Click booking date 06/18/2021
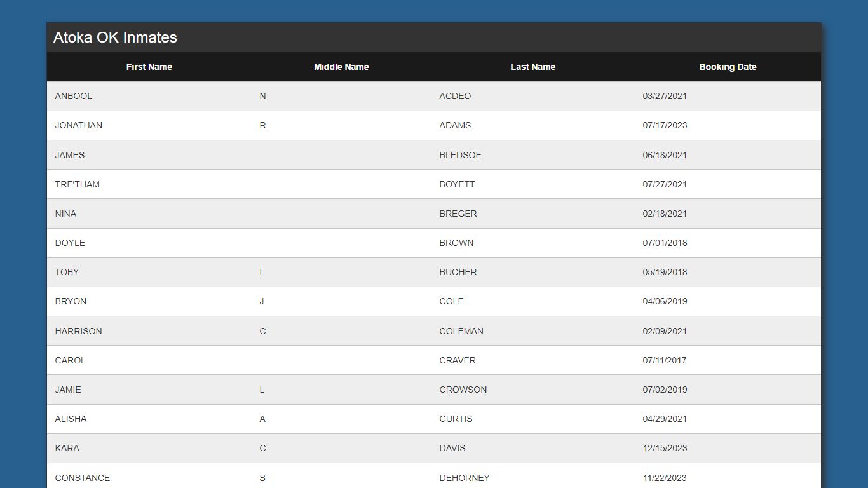 click(x=665, y=155)
